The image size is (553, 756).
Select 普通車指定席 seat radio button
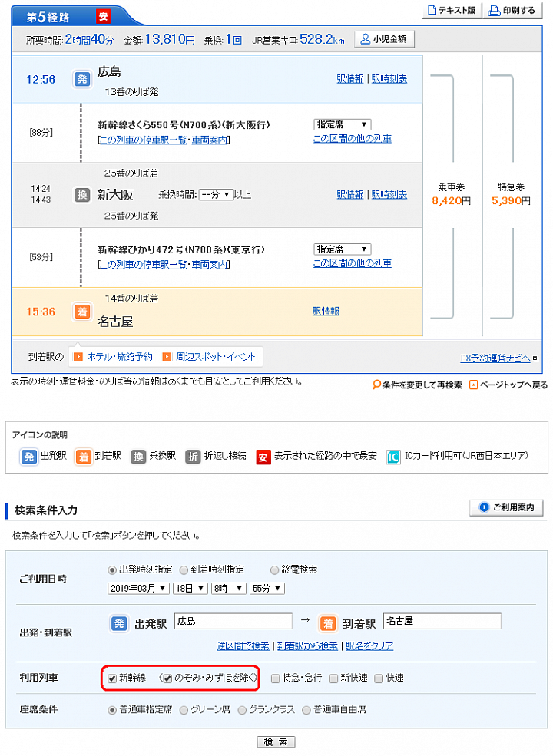coord(112,710)
